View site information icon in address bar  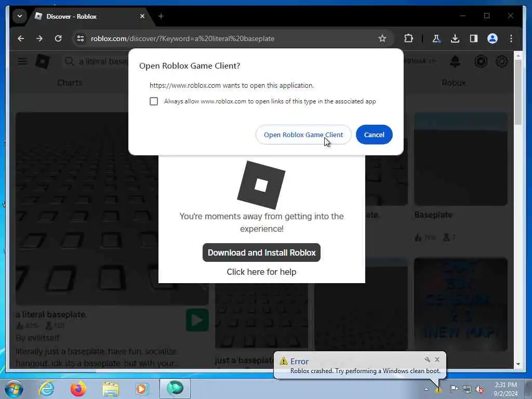click(x=81, y=38)
